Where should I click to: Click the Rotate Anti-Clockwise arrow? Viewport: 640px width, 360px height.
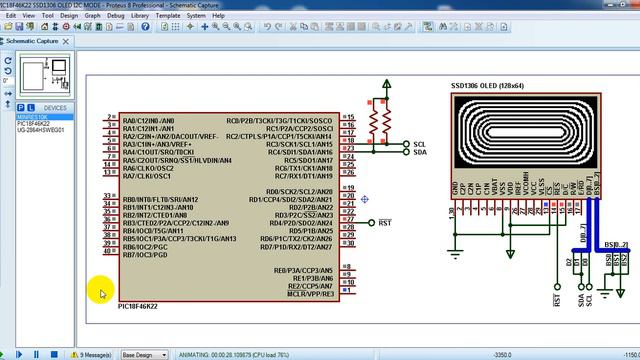(8, 71)
